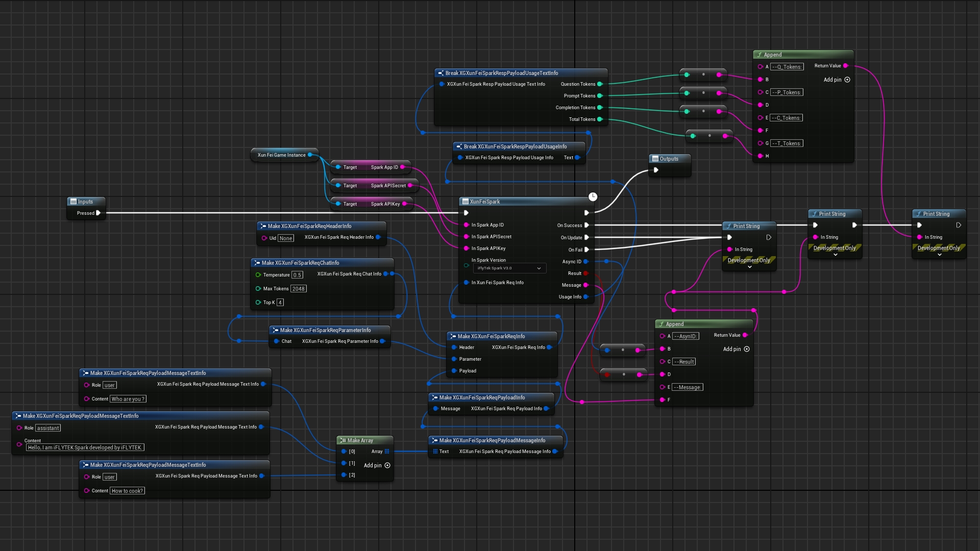Edit the Temperature value field
980x551 pixels.
(297, 275)
